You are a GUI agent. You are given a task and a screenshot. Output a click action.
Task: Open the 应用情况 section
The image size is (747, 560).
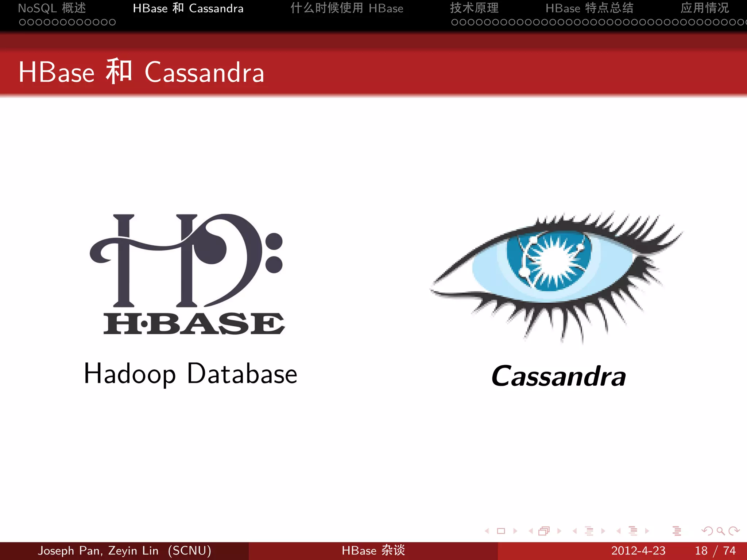coord(705,8)
